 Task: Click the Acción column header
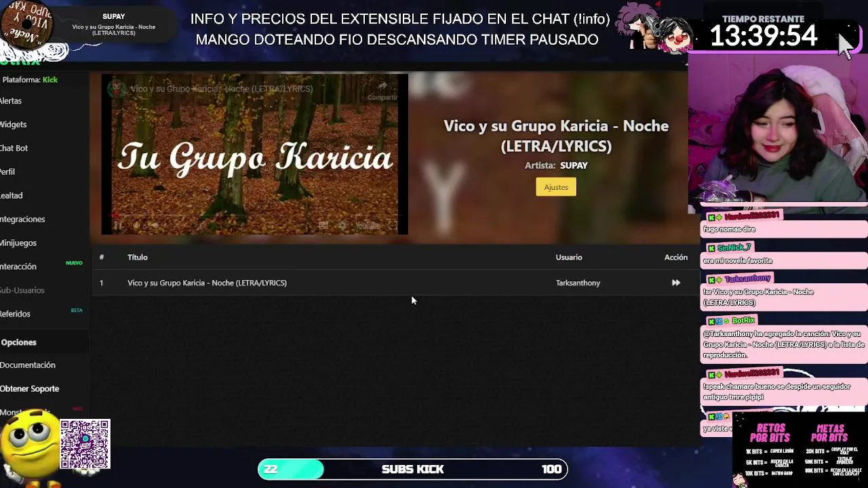[676, 258]
